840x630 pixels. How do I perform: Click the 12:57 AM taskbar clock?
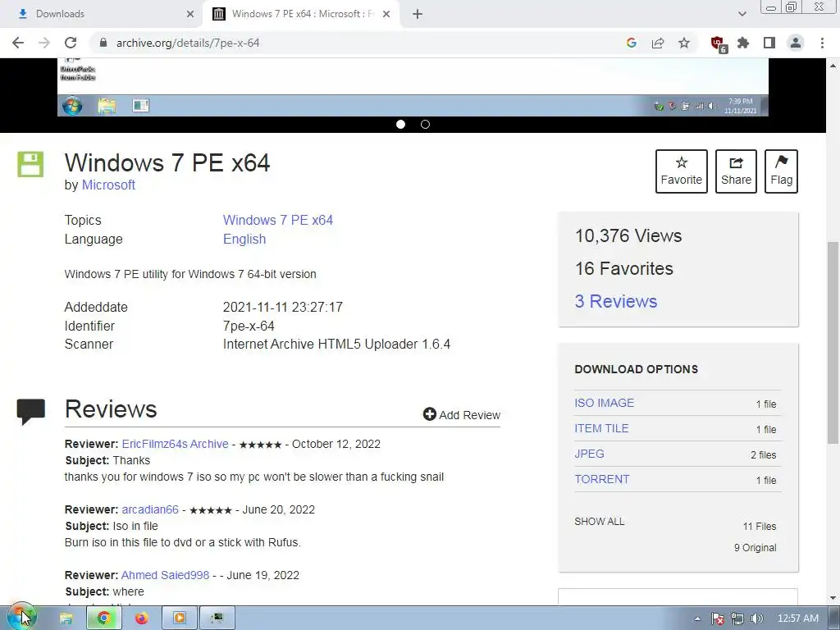[797, 619]
